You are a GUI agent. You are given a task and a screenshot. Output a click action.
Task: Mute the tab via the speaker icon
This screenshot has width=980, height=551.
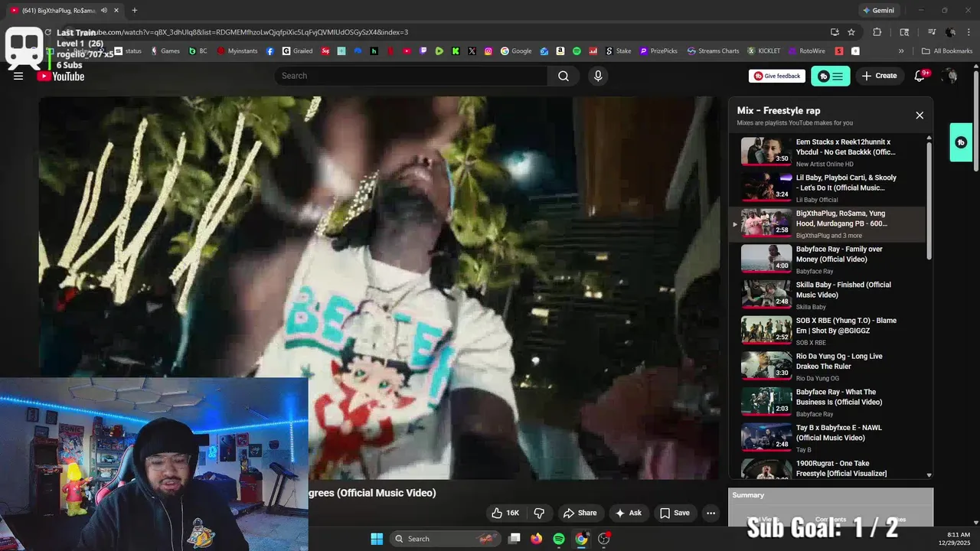click(104, 11)
